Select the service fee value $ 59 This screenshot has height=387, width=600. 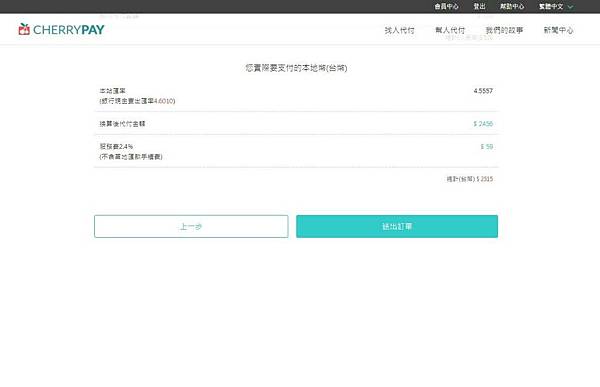(x=487, y=147)
